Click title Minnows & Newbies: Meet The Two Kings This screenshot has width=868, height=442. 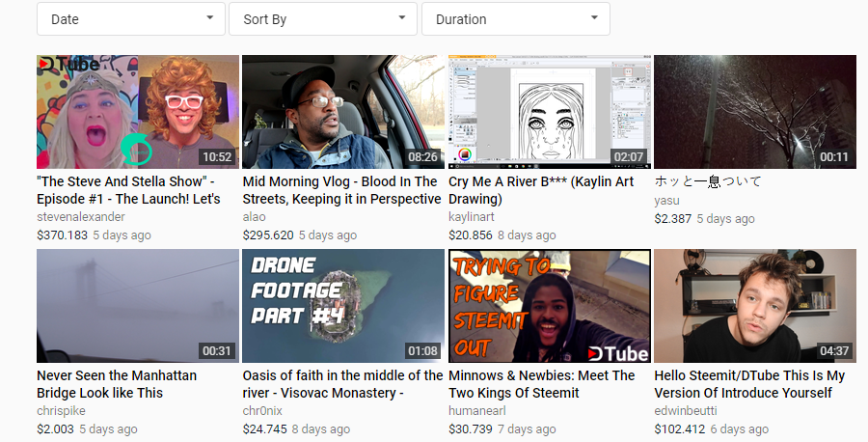541,384
